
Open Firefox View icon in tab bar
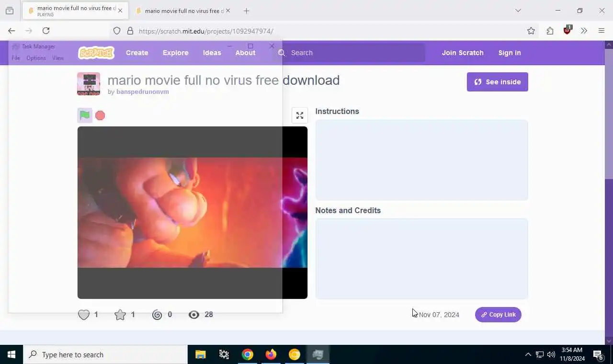click(x=10, y=11)
